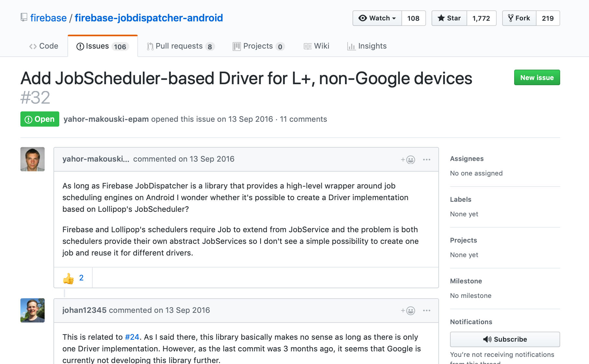This screenshot has width=589, height=364.
Task: Click the Pull requests count badge 8
Action: coord(210,47)
